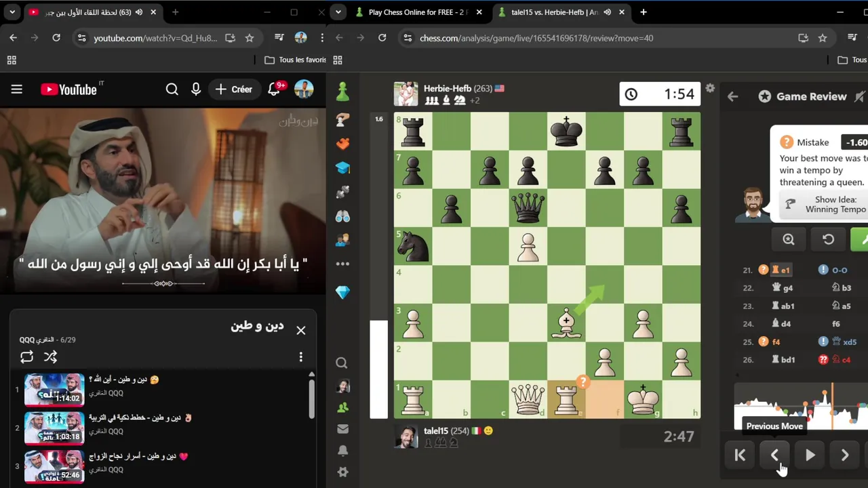Open tab search dropdown in chess.com window

pyautogui.click(x=338, y=12)
